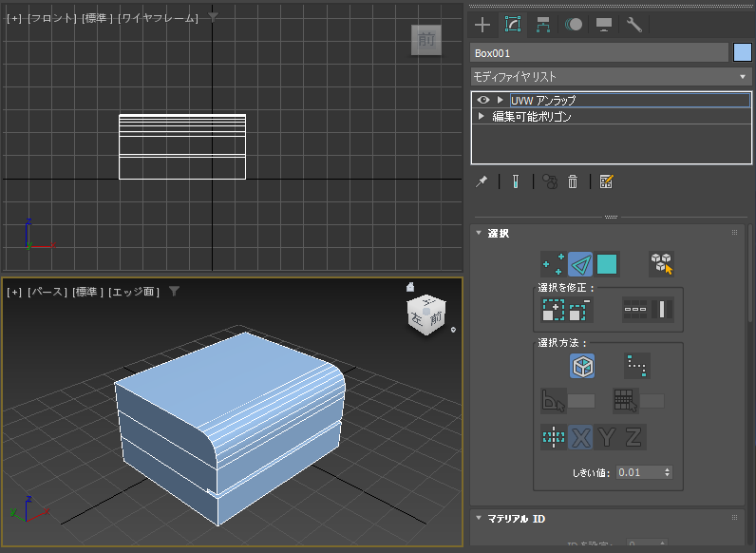Click point-to-point selection dotted icon
This screenshot has height=553, width=756.
coord(637,366)
